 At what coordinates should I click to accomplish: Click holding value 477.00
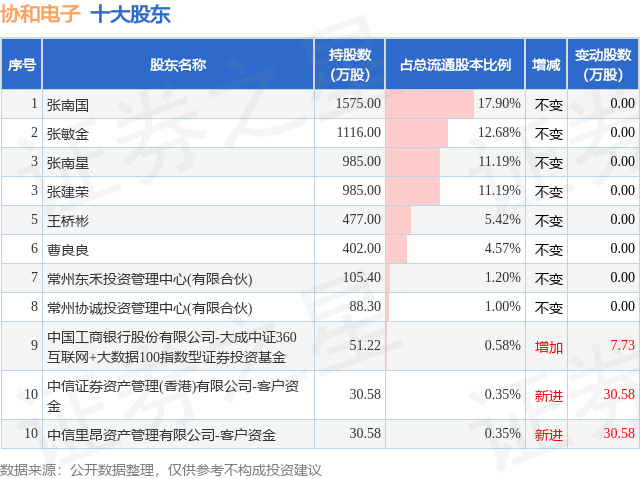362,219
